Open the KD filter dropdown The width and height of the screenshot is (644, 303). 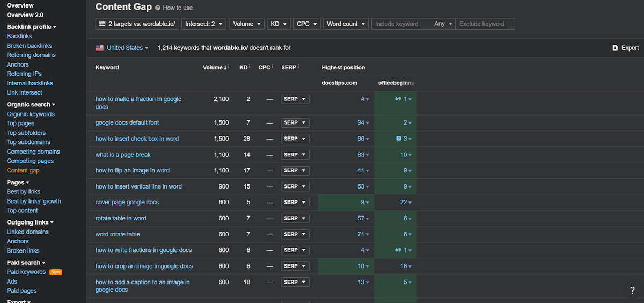[279, 24]
